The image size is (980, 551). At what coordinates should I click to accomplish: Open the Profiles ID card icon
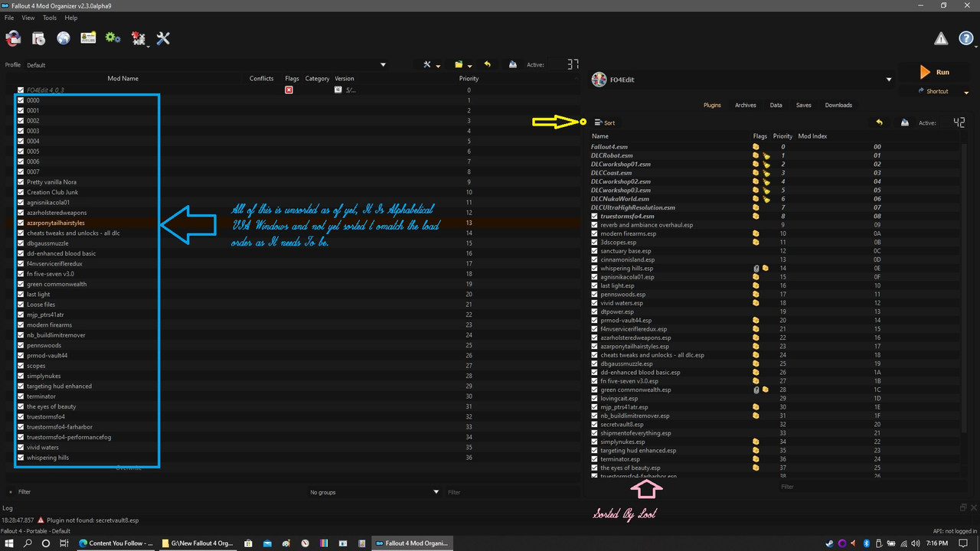88,37
